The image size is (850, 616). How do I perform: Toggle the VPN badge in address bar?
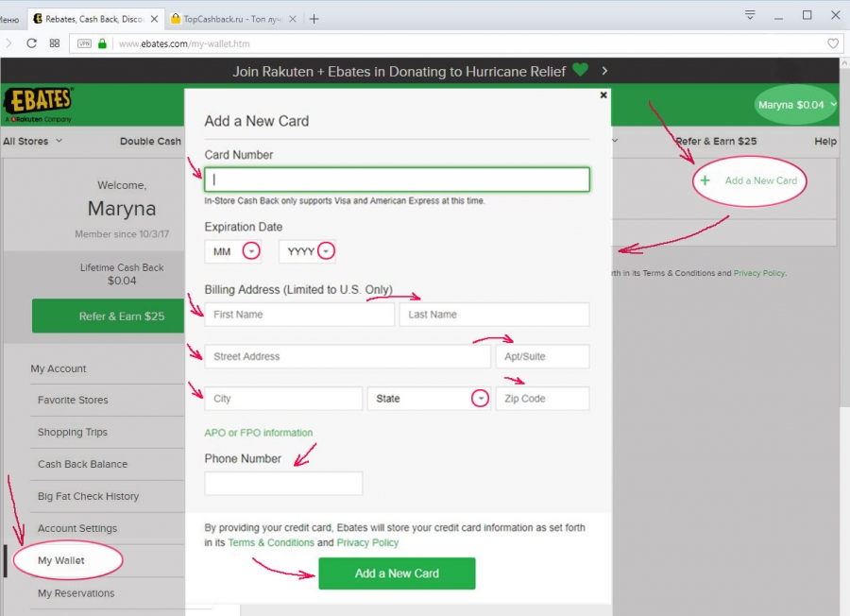click(84, 43)
